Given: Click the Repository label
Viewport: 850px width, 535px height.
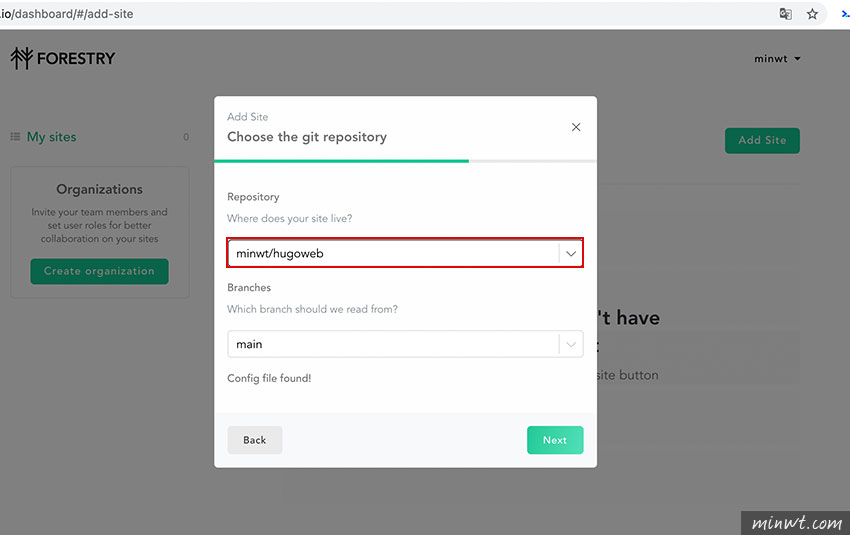Looking at the screenshot, I should click(253, 197).
